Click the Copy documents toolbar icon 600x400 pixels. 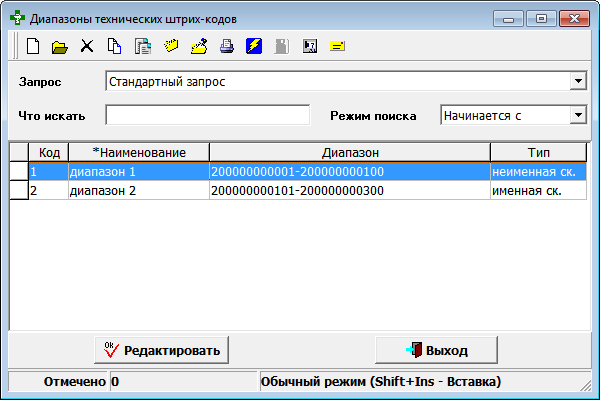point(114,46)
